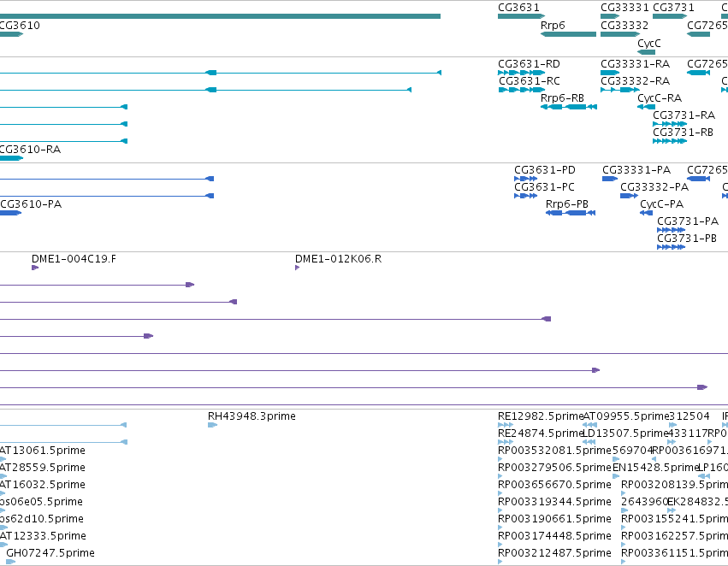This screenshot has height=566, width=728.
Task: Click the 569704 EST label
Action: coord(632,451)
